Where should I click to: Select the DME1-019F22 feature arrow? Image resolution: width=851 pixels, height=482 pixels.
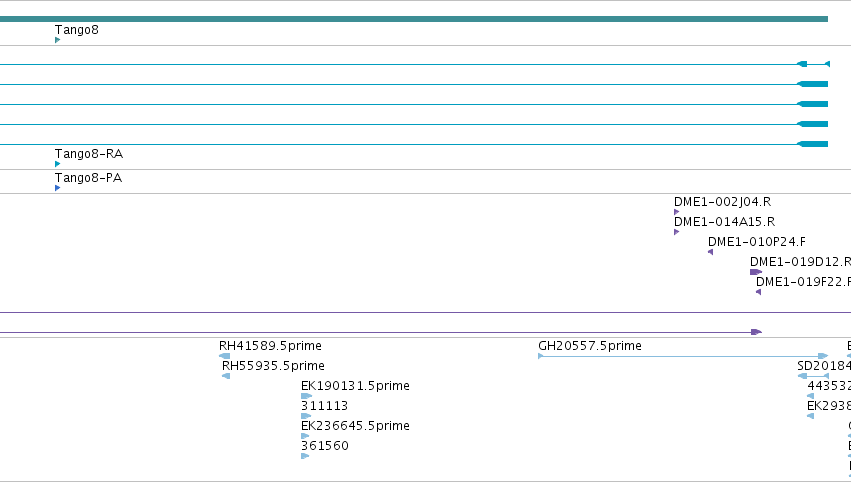click(758, 292)
